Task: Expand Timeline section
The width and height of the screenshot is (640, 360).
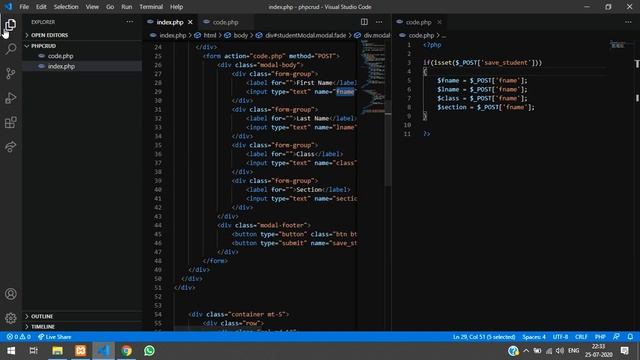Action: click(82, 327)
